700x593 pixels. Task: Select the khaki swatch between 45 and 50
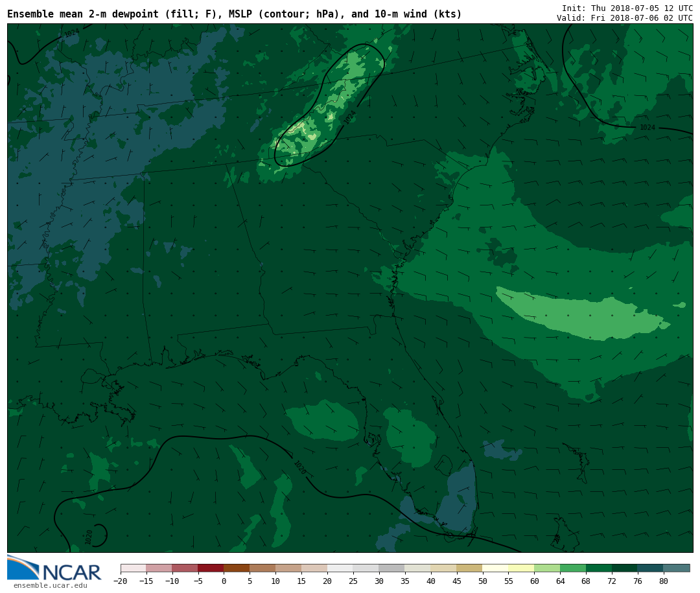coord(469,568)
